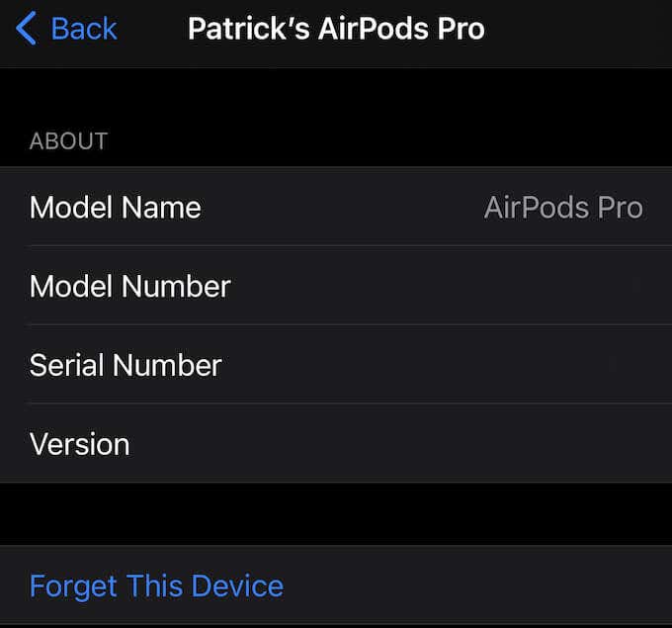Select the Model Number label
672x628 pixels.
pyautogui.click(x=129, y=286)
